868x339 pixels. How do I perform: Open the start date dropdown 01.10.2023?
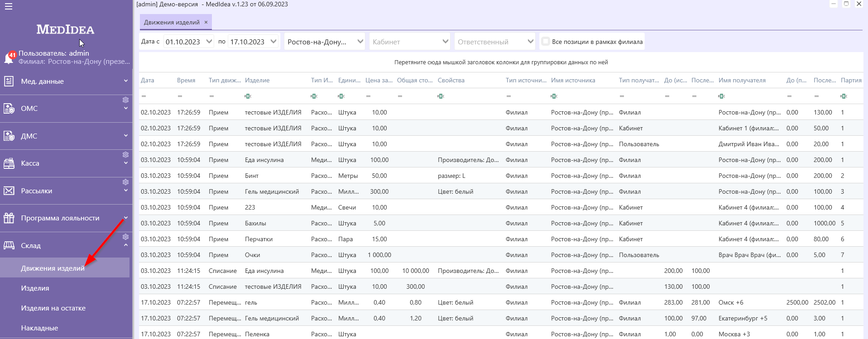pyautogui.click(x=209, y=41)
